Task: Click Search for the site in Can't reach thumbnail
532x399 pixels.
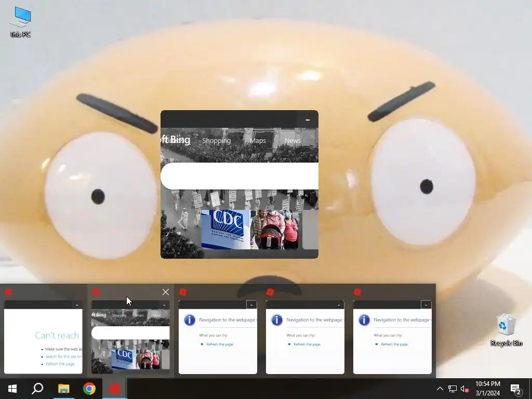Action: coord(63,356)
